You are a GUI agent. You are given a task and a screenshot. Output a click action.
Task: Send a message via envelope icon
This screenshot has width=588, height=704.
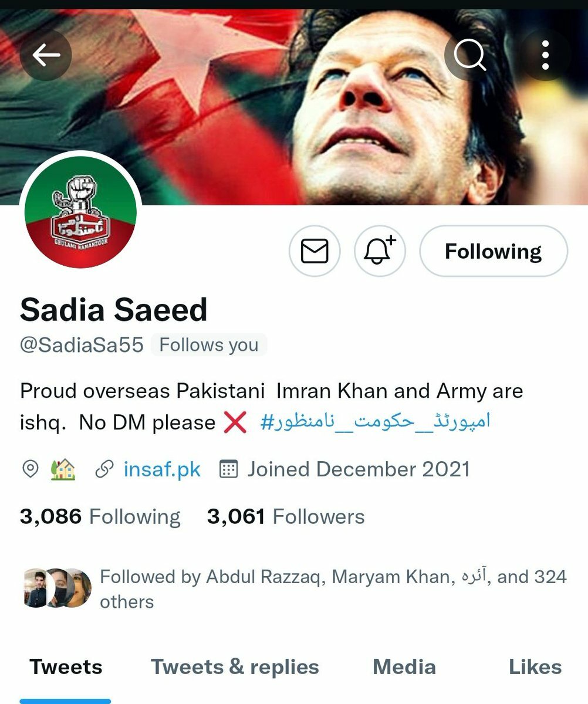tap(315, 251)
